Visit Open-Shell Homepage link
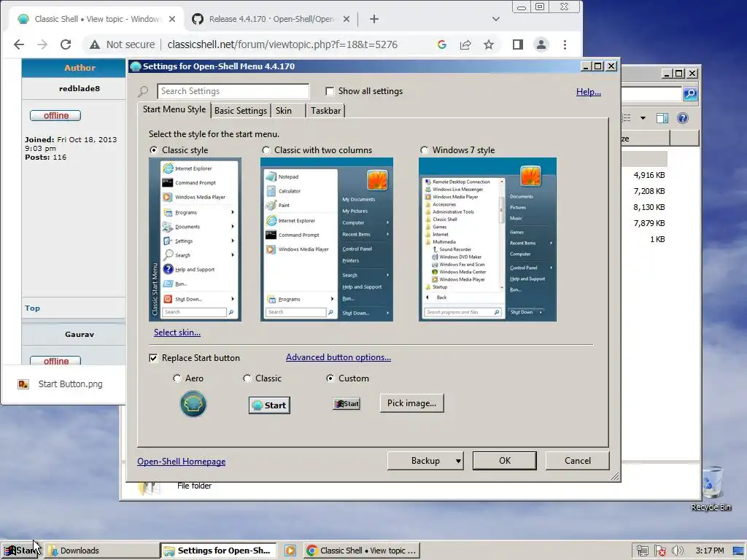This screenshot has height=560, width=747. click(182, 462)
